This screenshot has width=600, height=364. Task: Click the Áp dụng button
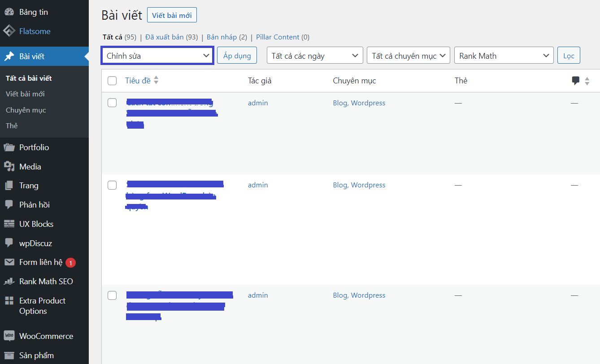237,56
